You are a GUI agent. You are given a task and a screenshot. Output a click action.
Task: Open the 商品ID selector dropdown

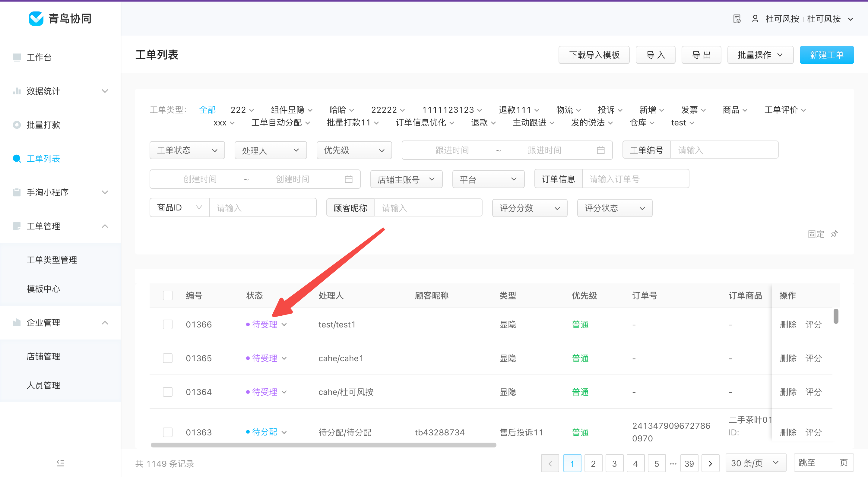[x=179, y=208]
